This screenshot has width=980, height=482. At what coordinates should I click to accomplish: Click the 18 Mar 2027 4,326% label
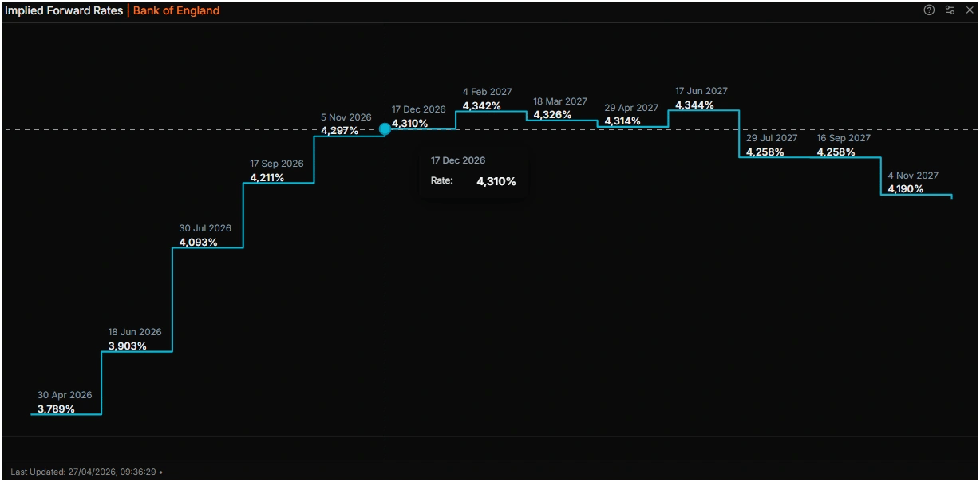pos(552,115)
